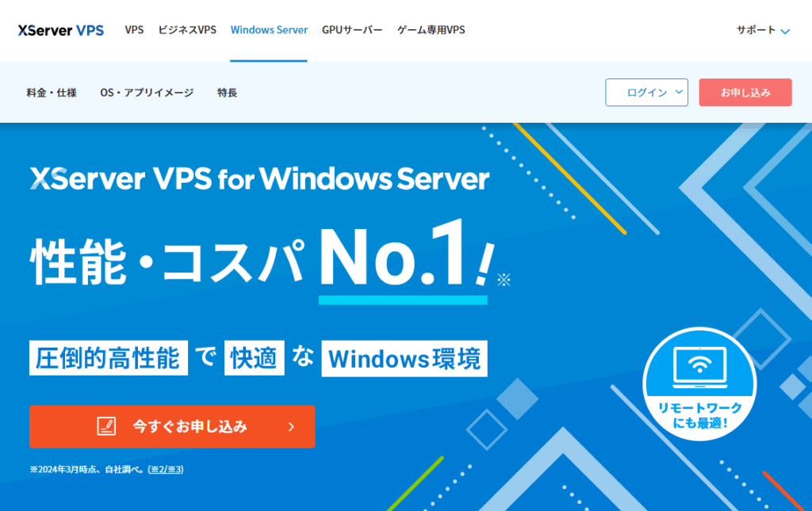Open the VPS menu item
This screenshot has height=511, width=812.
coord(134,30)
